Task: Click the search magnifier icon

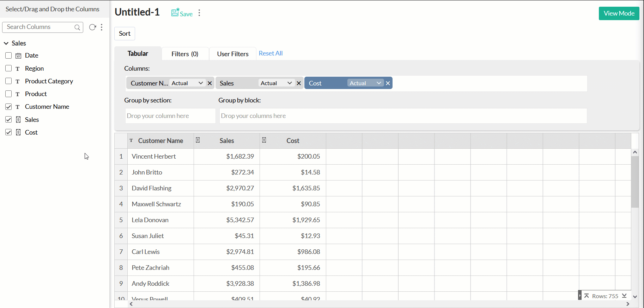Action: (x=77, y=27)
